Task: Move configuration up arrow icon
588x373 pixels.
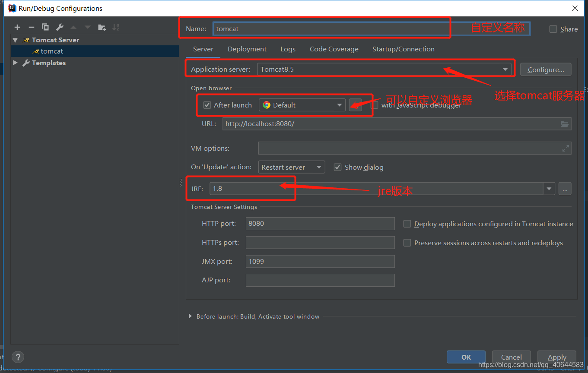Action: [73, 27]
